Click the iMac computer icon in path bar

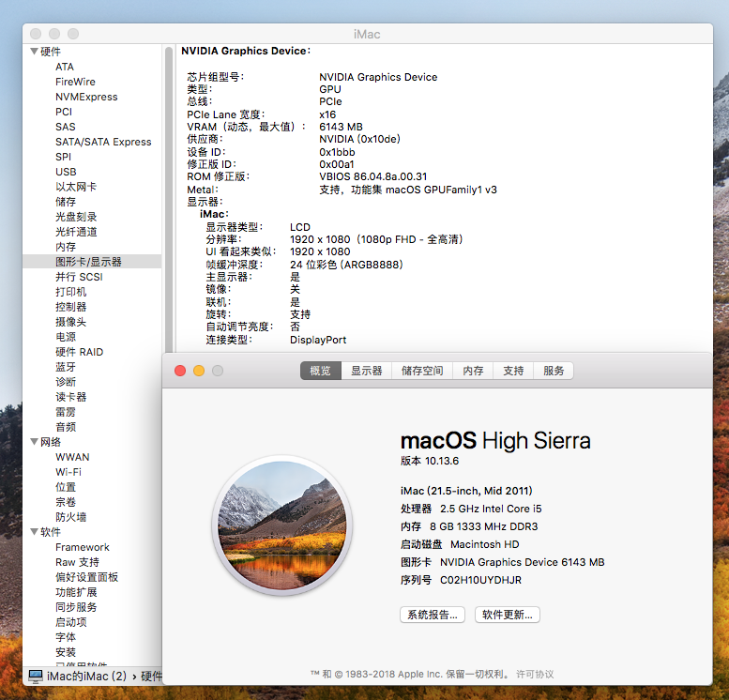tap(36, 677)
